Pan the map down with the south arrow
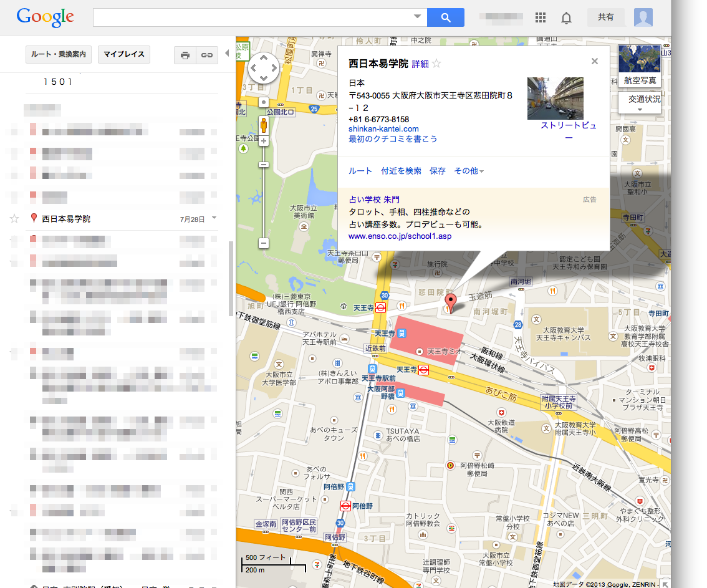Image resolution: width=707 pixels, height=588 pixels. click(264, 79)
